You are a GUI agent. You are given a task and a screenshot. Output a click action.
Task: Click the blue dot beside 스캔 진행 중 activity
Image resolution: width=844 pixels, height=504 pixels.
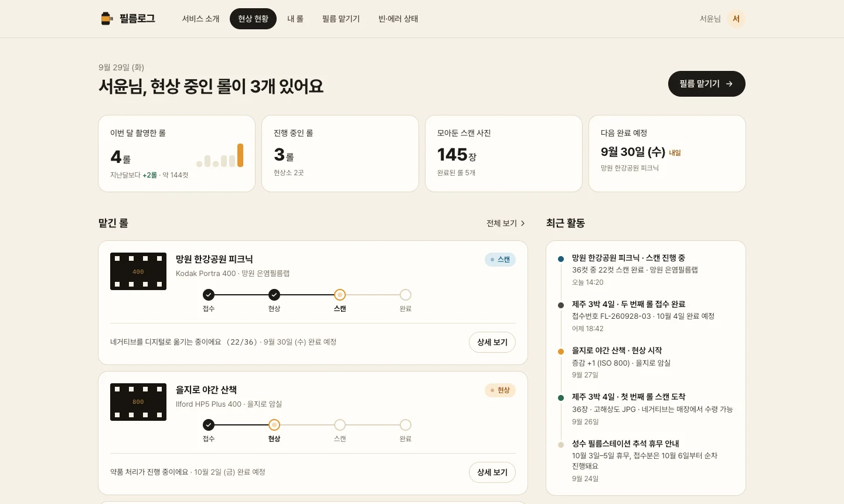561,259
